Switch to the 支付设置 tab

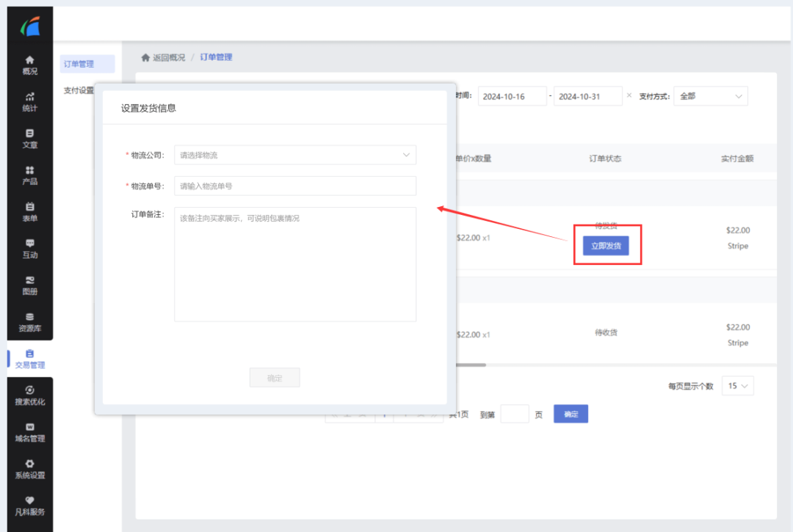point(79,90)
